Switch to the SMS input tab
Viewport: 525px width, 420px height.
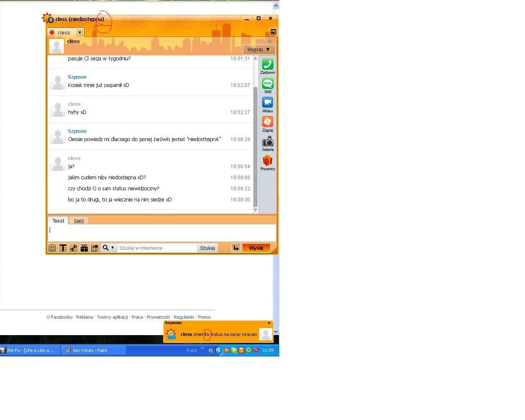79,221
